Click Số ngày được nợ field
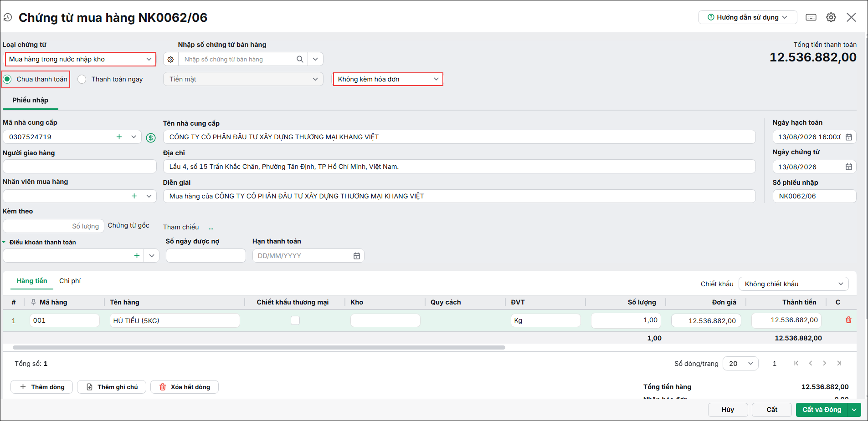This screenshot has width=868, height=421. [206, 256]
